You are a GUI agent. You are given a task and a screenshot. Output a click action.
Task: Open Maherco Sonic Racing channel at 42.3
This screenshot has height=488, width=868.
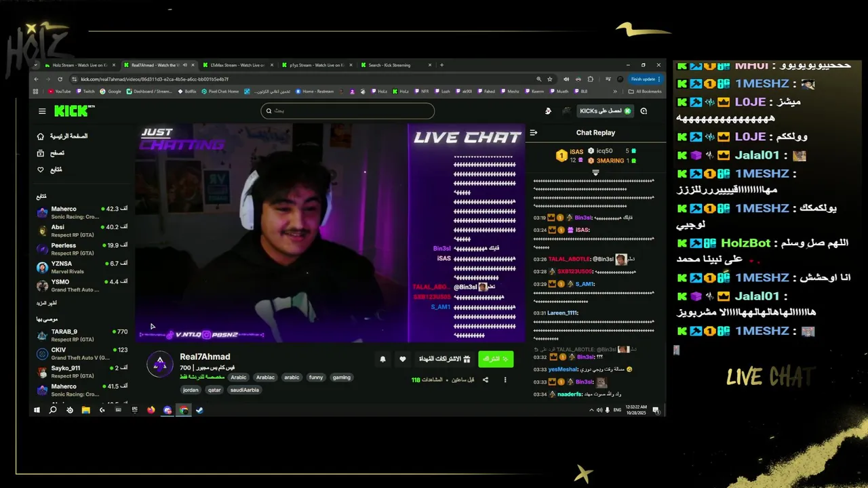(82, 212)
